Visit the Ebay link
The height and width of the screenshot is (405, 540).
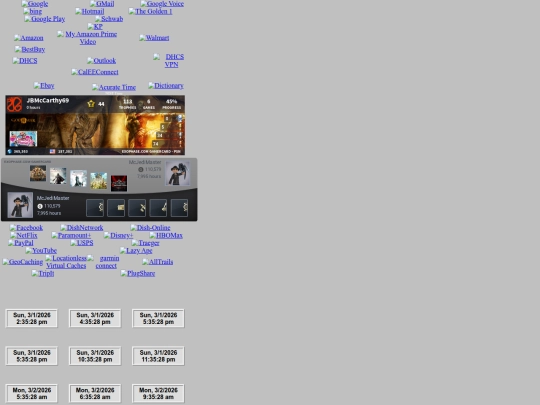pos(44,85)
